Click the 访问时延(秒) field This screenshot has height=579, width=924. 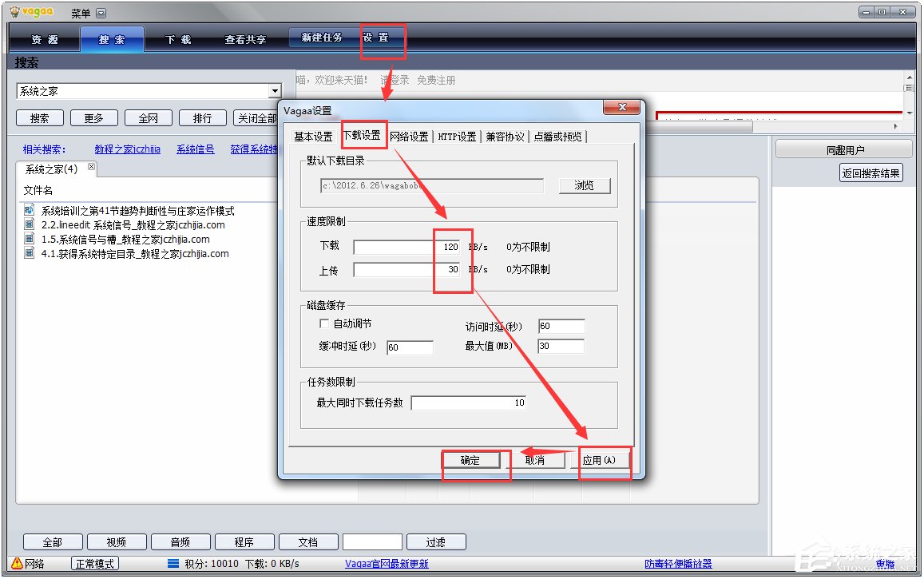[x=561, y=327]
